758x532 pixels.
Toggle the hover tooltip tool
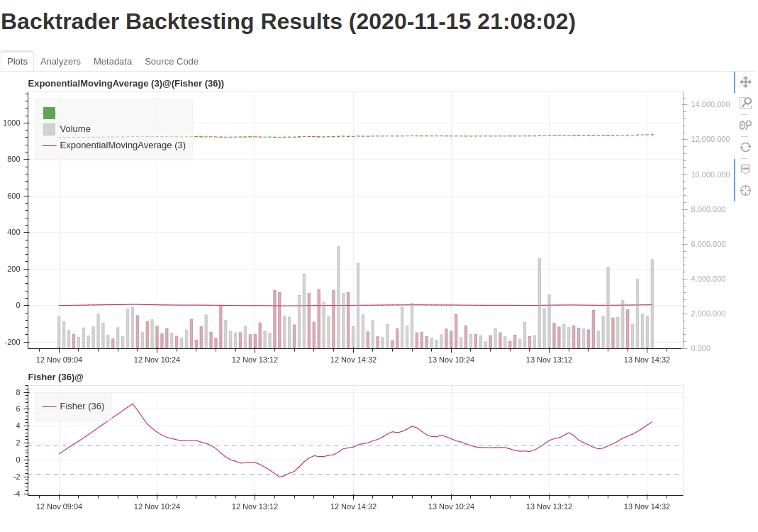pos(746,169)
